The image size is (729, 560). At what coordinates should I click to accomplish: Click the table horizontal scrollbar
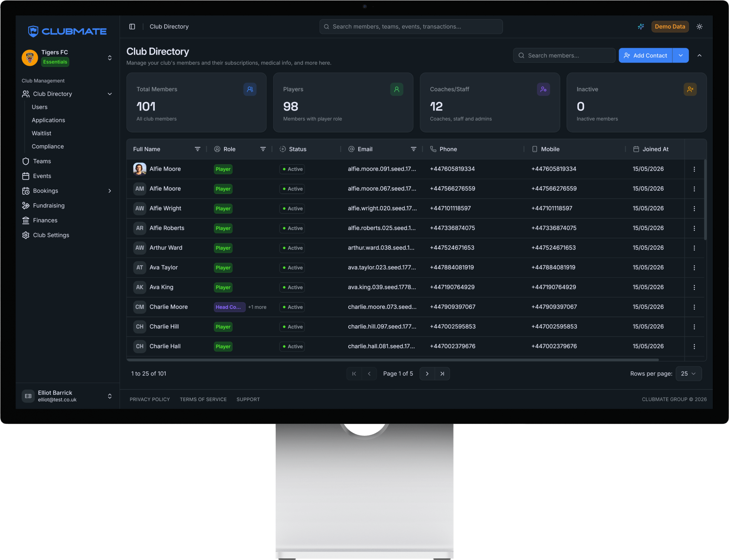(x=392, y=360)
